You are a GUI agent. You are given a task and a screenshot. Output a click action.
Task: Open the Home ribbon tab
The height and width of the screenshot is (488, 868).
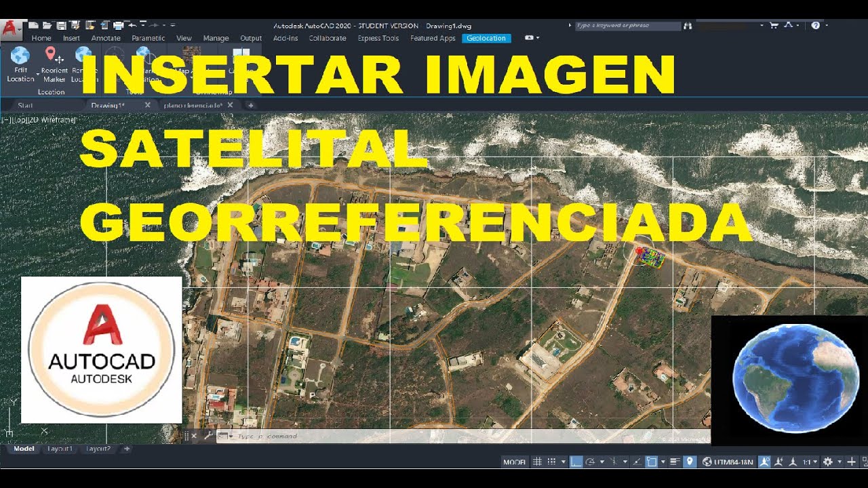[41, 38]
